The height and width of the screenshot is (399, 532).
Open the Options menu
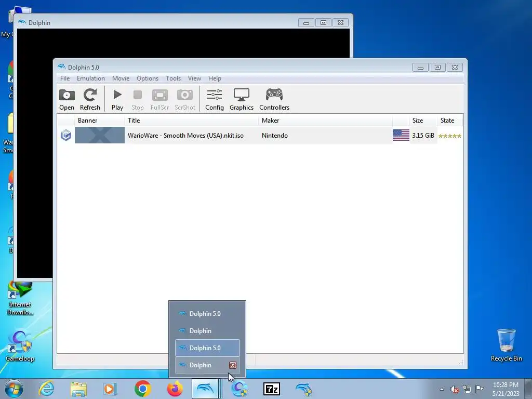(147, 78)
